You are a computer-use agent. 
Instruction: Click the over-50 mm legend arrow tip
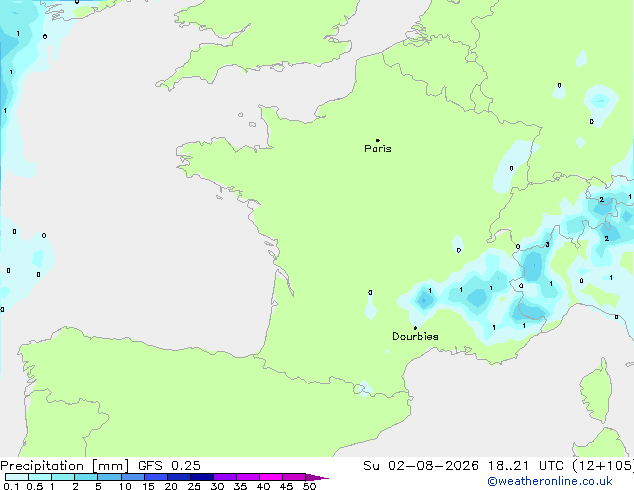(x=317, y=477)
